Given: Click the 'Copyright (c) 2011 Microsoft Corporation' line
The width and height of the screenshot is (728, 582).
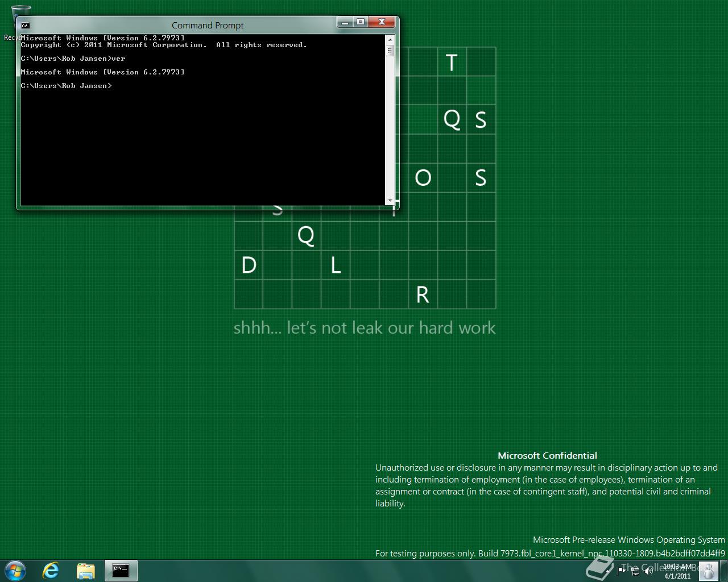Looking at the screenshot, I should click(164, 45).
